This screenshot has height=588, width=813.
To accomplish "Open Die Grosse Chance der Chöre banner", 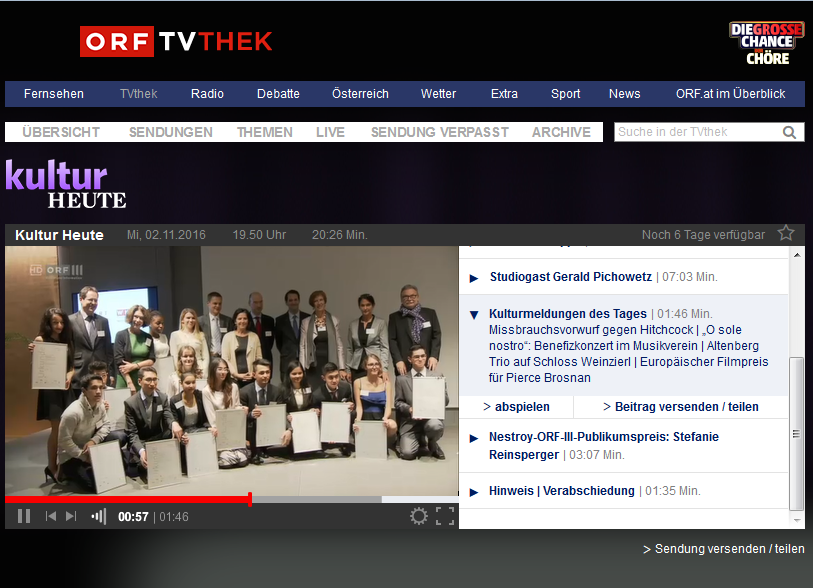I will tap(766, 44).
